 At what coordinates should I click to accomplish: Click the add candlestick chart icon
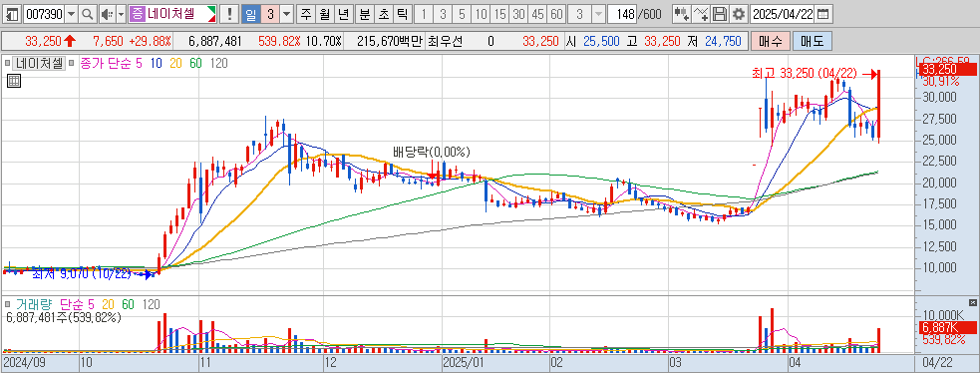(682, 14)
